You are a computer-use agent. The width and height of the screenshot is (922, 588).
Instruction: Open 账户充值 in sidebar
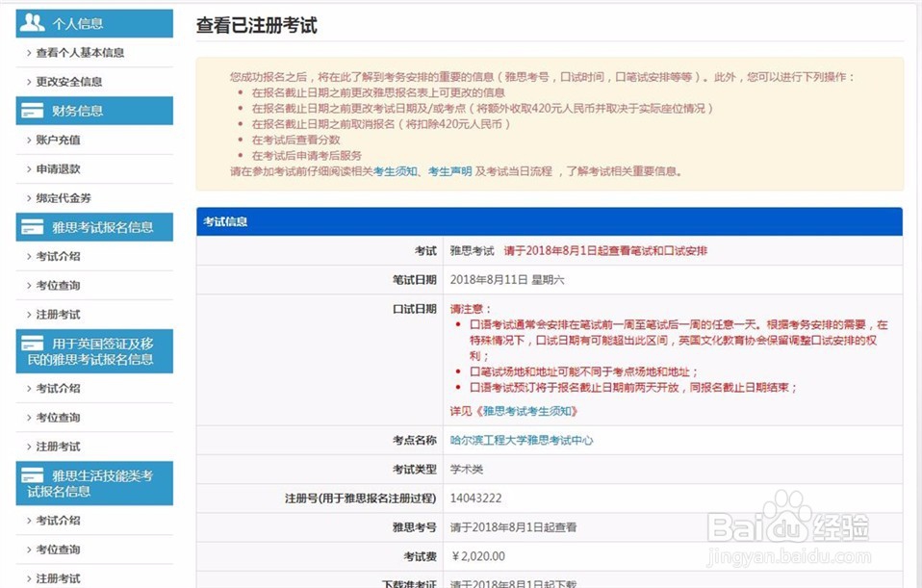click(x=58, y=140)
